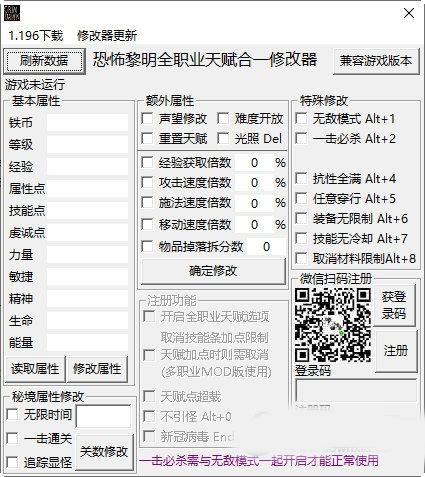Click the 经验 input field
Screen dimensions: 425x477
(x=87, y=166)
